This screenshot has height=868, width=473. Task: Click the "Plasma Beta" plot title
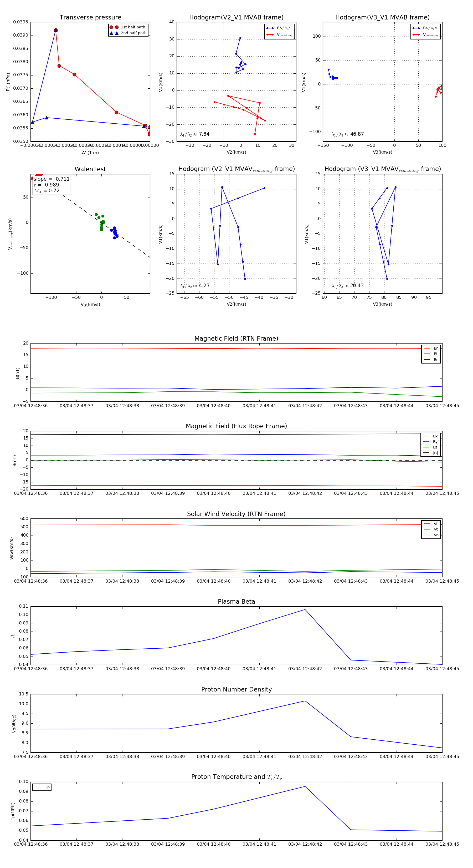pyautogui.click(x=236, y=602)
